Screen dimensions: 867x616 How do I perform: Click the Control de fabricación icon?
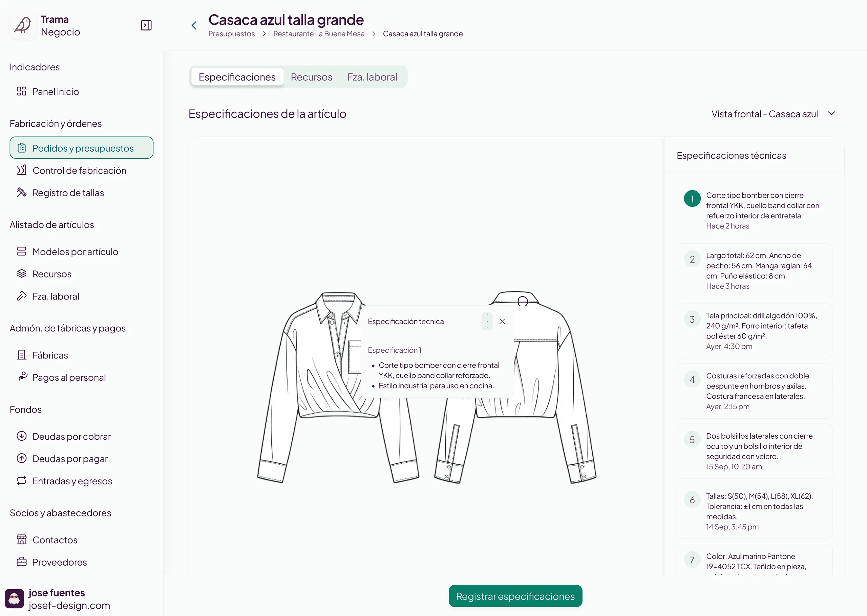pyautogui.click(x=22, y=170)
